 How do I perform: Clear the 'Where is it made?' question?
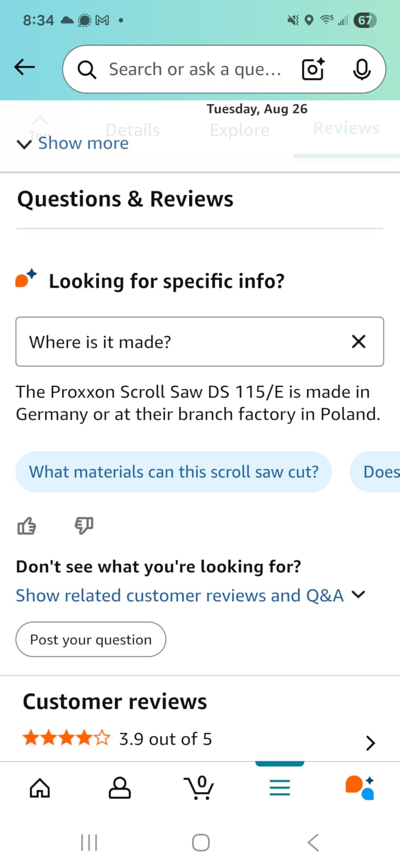[358, 342]
